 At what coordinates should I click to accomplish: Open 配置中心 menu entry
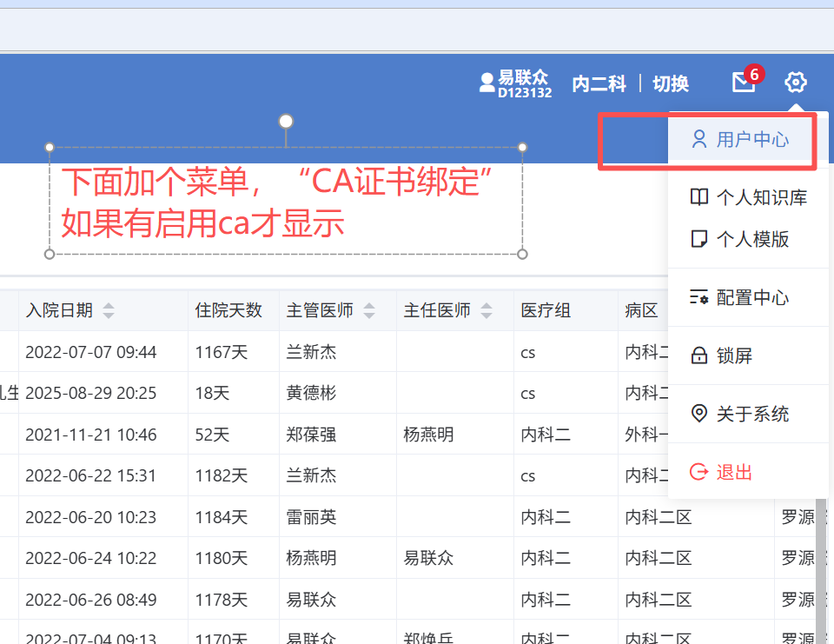(x=748, y=297)
